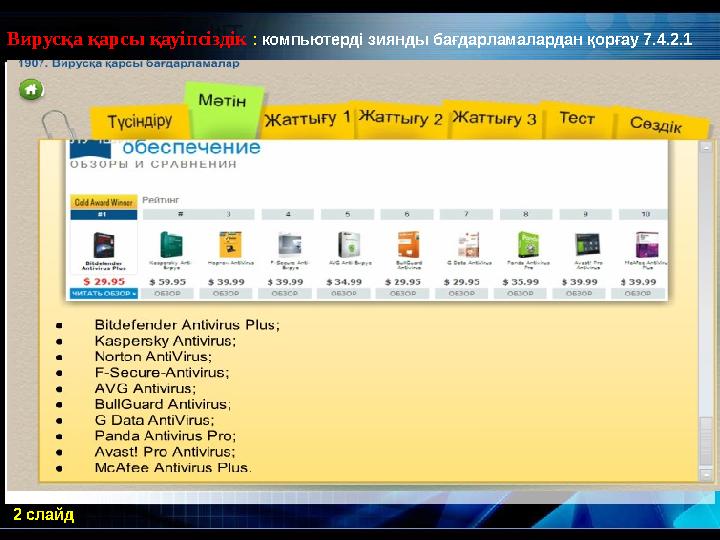Click 'Kaspersky Antivirus;' list item
The image size is (720, 540).
click(165, 341)
